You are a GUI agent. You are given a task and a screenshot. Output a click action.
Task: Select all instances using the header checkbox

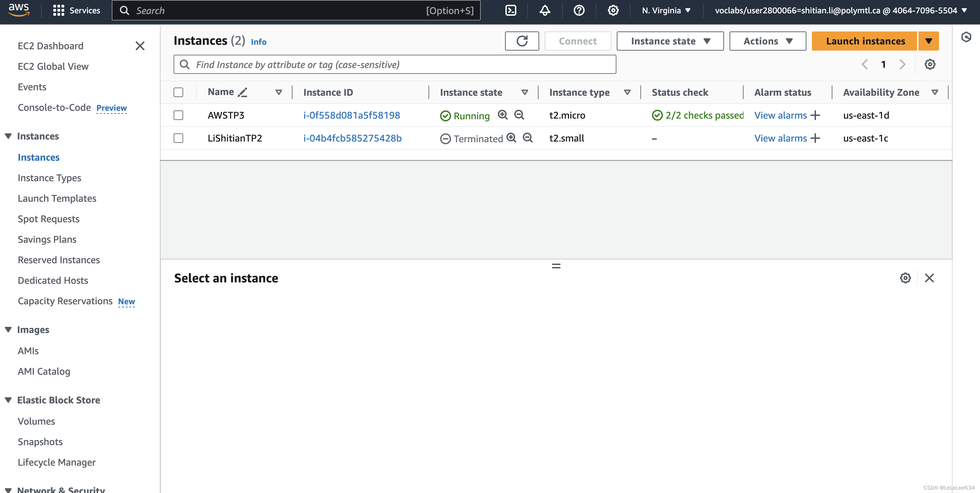[x=178, y=92]
